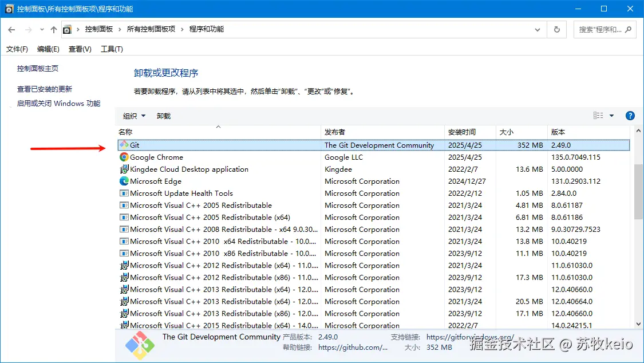Select Microsoft Visual C++ 2012 Redistributable (x86)

coord(373,278)
